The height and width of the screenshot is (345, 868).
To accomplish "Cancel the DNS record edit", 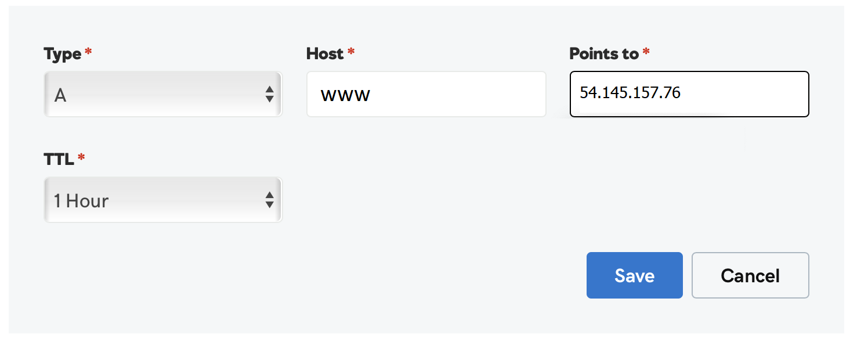I will [x=750, y=275].
